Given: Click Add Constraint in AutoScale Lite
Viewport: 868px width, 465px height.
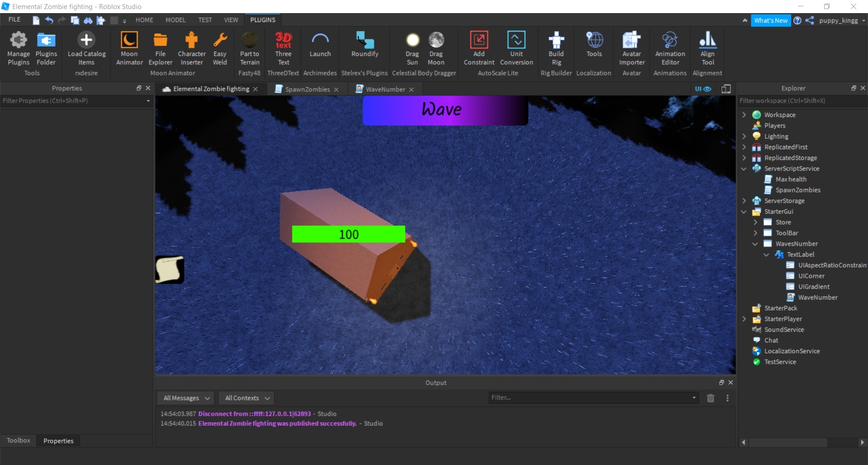Looking at the screenshot, I should 479,48.
